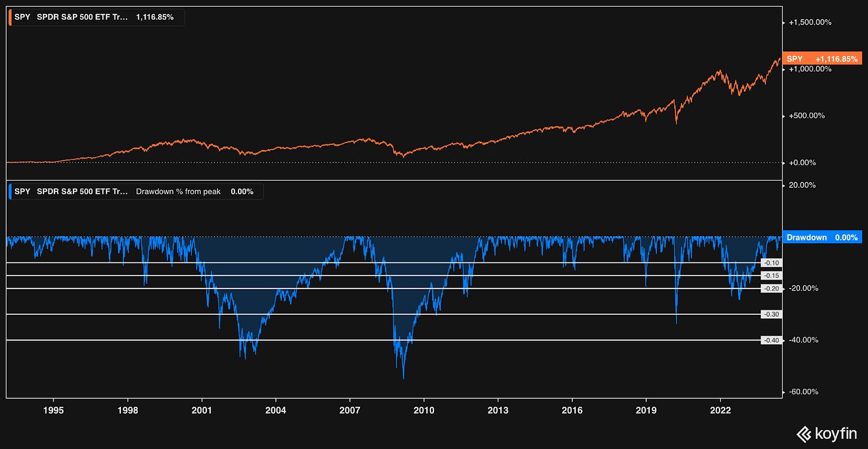
Task: Click the -20.00% drawdown axis label
Action: [x=803, y=289]
